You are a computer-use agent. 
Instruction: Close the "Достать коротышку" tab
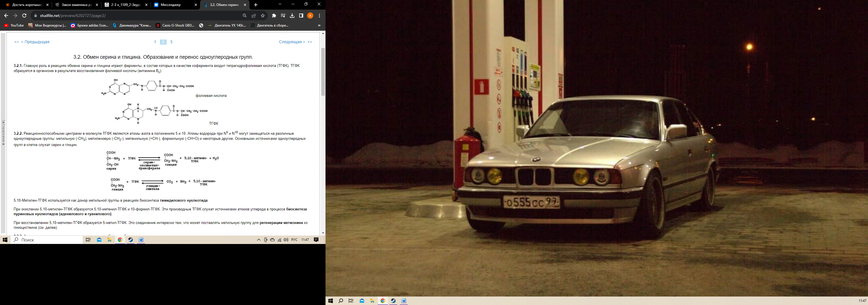[x=47, y=5]
